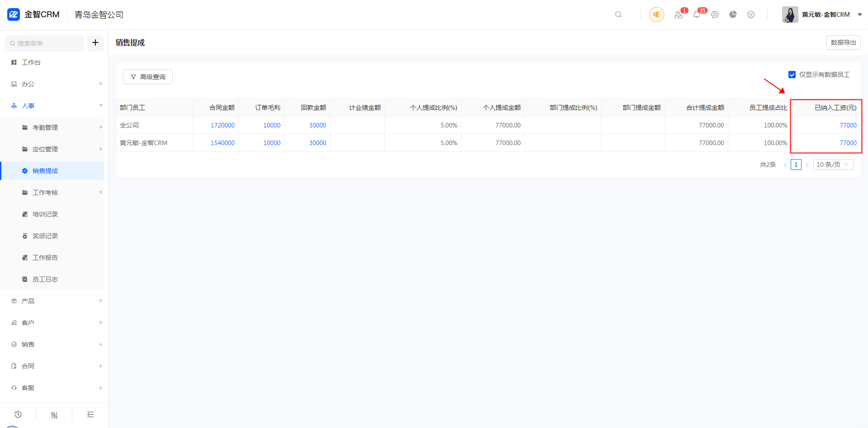This screenshot has height=428, width=868.
Task: Open the history clock icon at sidebar bottom
Action: tap(18, 414)
